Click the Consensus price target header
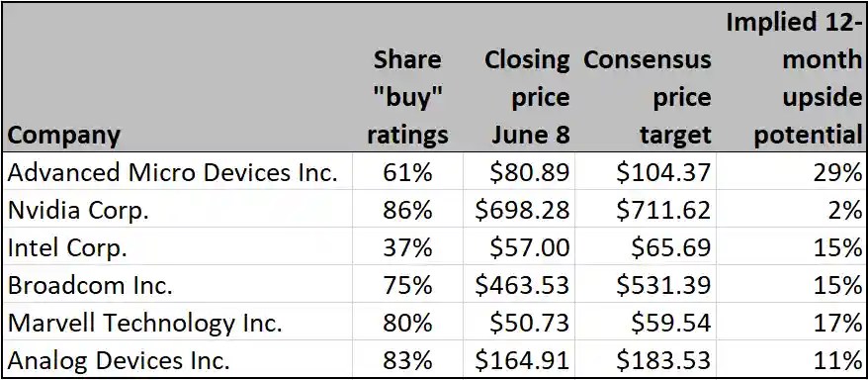The image size is (868, 380). (x=645, y=77)
